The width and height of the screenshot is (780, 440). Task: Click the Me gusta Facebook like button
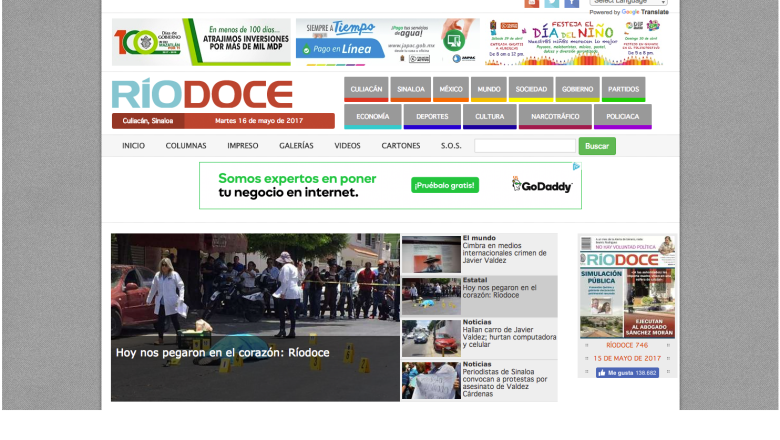(627, 372)
